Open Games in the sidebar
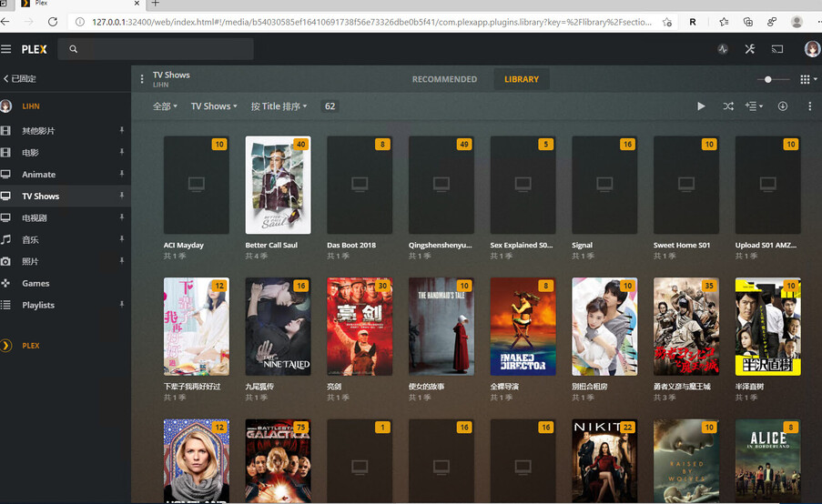The width and height of the screenshot is (822, 504). tap(36, 284)
